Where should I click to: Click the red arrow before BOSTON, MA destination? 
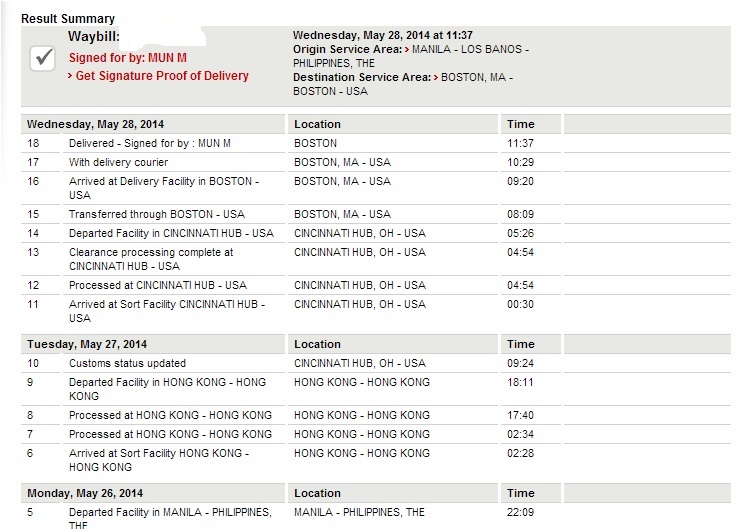pyautogui.click(x=436, y=78)
